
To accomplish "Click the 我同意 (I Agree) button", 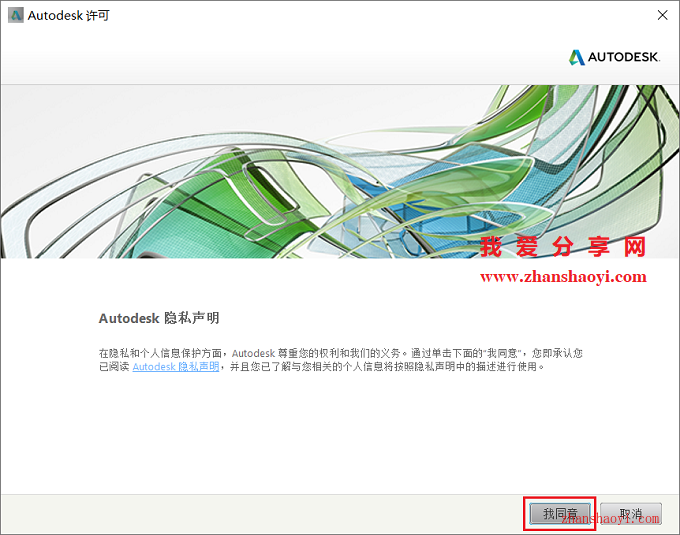I will 560,514.
